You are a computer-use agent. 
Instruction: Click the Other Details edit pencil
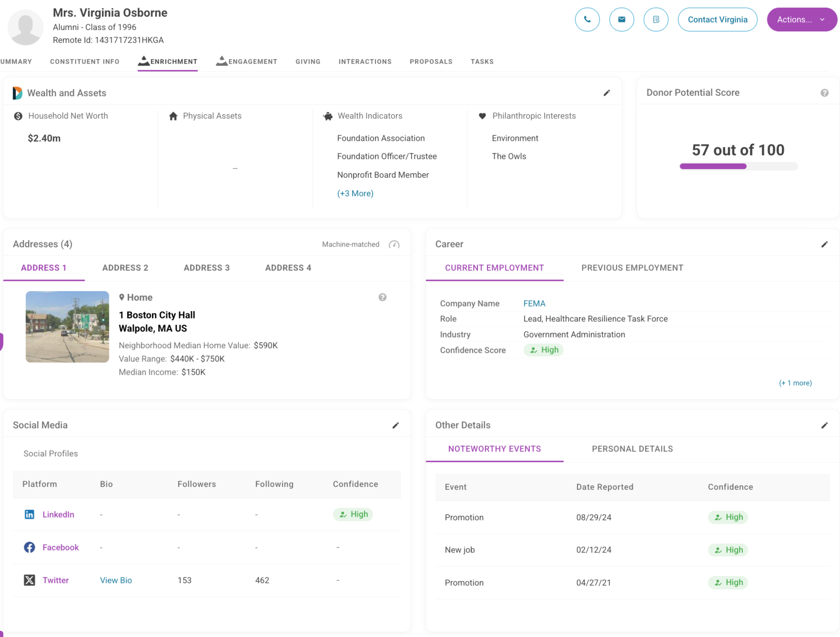[x=824, y=425]
